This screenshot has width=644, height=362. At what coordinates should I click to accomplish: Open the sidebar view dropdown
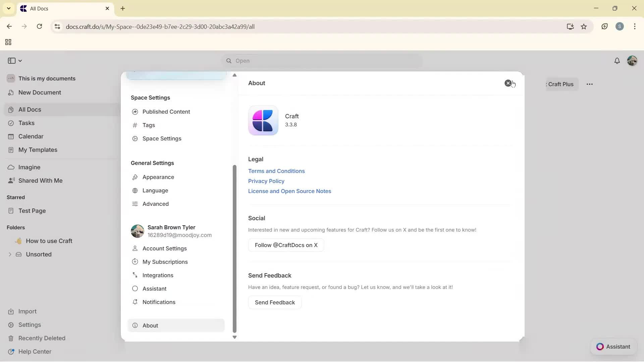pos(14,61)
